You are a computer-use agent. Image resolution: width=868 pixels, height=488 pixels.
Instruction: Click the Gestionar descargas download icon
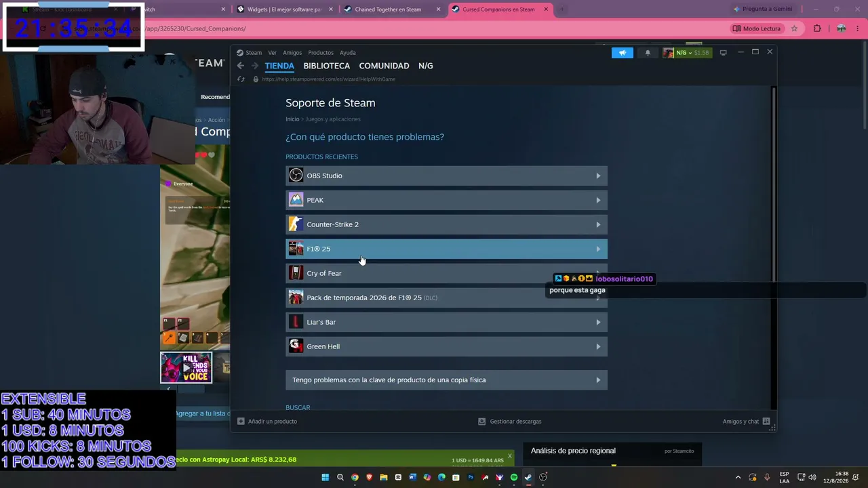click(482, 422)
